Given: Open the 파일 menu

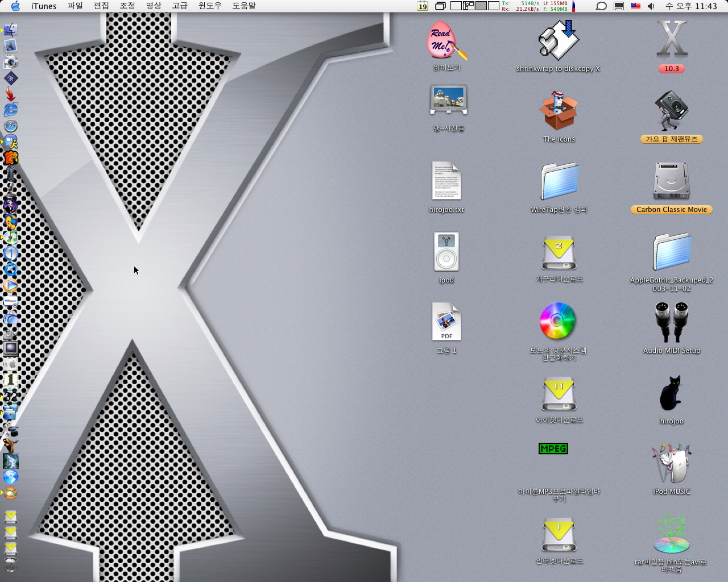Looking at the screenshot, I should coord(75,6).
